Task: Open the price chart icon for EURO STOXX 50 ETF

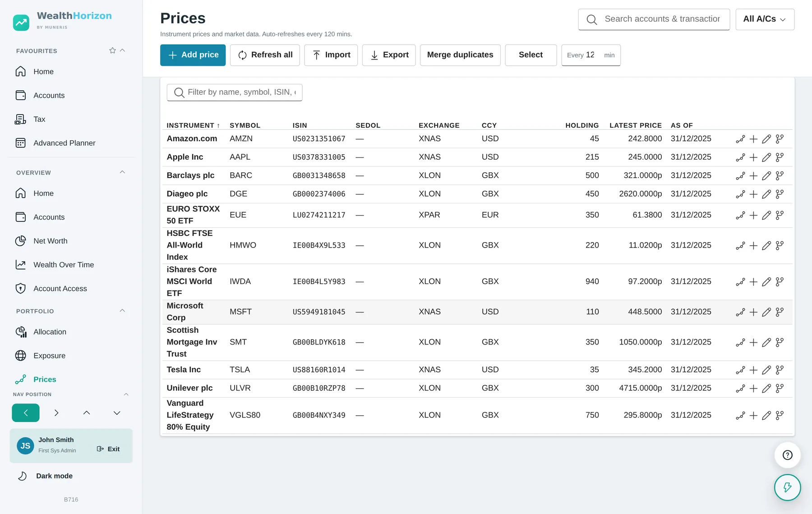Action: (740, 215)
